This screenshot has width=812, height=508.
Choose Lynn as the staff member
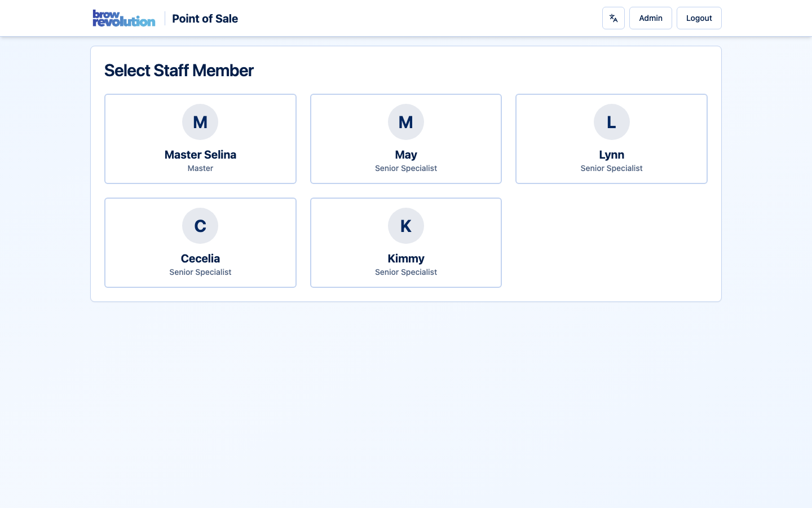[611, 139]
